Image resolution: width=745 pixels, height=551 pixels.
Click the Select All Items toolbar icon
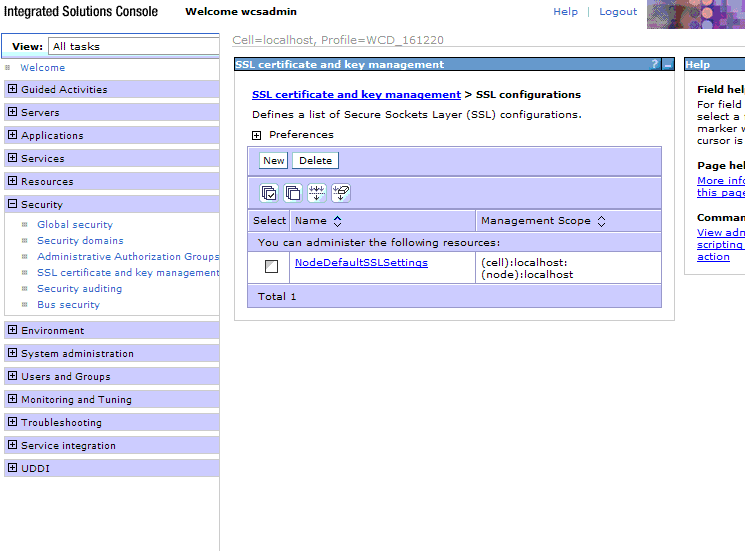point(269,193)
